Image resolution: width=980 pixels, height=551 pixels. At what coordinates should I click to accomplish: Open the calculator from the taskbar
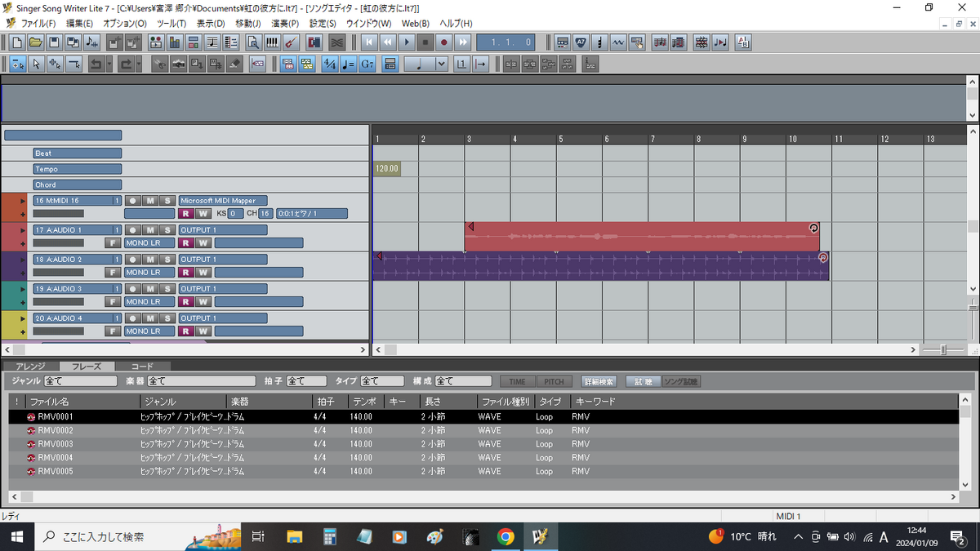[x=330, y=536]
